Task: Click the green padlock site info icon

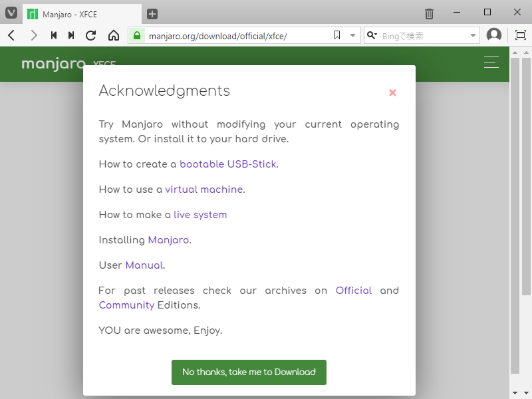Action: [137, 35]
